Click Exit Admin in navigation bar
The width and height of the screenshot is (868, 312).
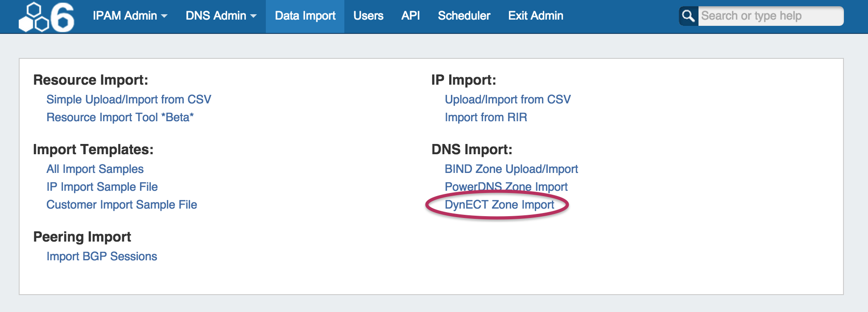point(535,16)
